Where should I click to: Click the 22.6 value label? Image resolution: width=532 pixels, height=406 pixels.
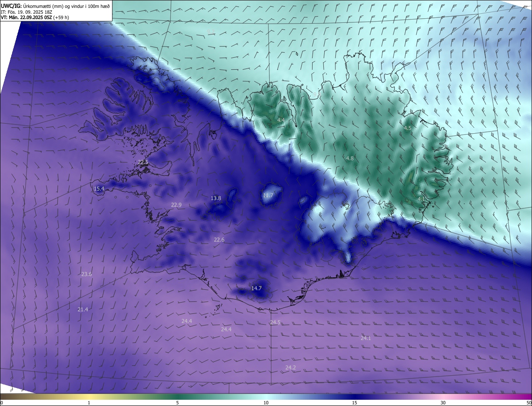(219, 240)
